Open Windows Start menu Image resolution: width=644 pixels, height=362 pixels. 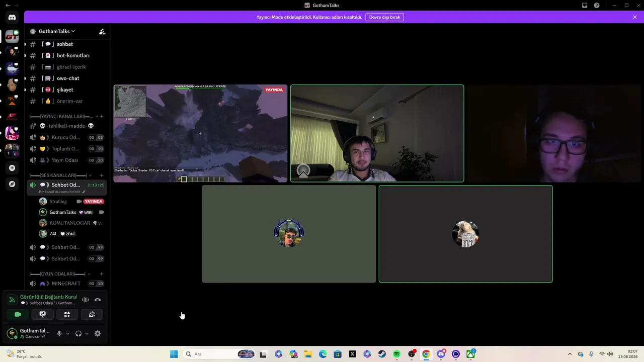(174, 354)
